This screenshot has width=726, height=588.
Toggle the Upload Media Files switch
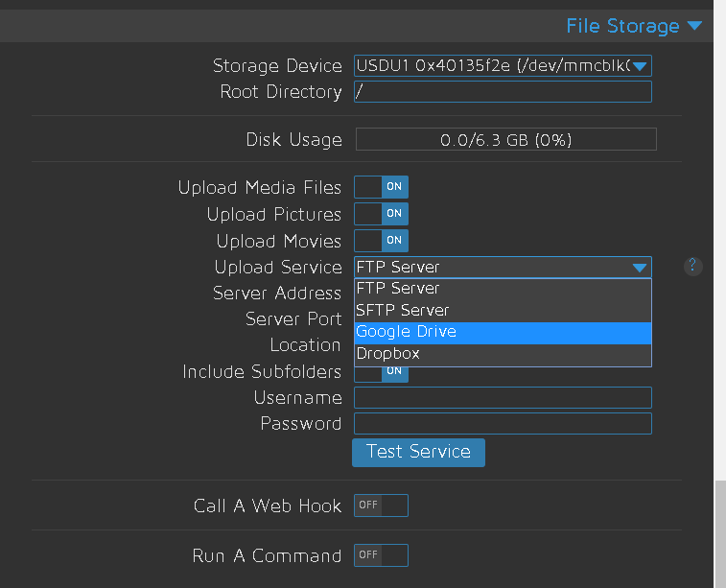(x=381, y=187)
